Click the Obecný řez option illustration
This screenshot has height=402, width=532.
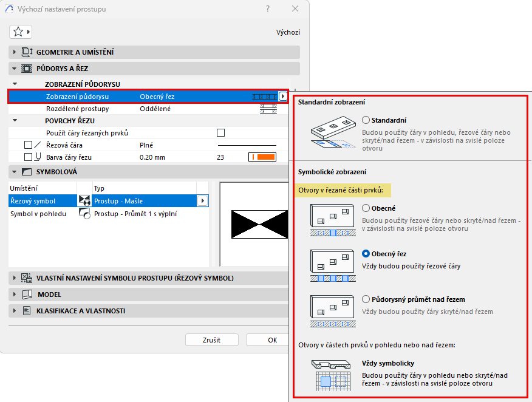tap(333, 265)
